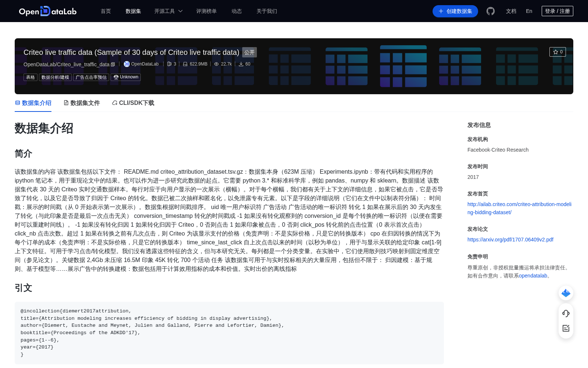
Task: Click the opendatalab contact link
Action: 533,276
